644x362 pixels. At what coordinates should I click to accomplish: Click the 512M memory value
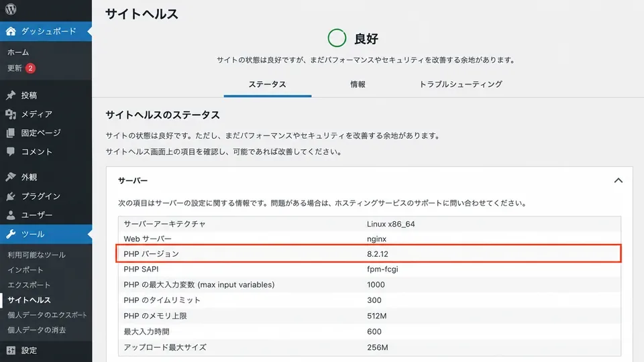click(376, 316)
